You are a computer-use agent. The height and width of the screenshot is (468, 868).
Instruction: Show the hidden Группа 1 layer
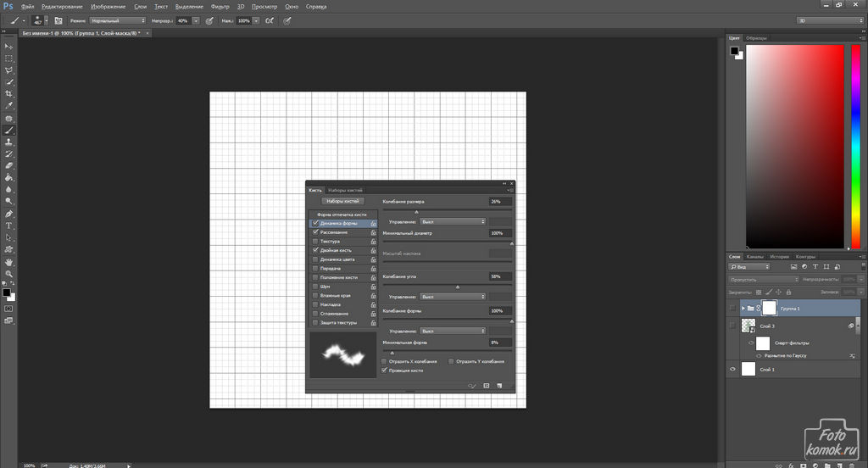[733, 308]
